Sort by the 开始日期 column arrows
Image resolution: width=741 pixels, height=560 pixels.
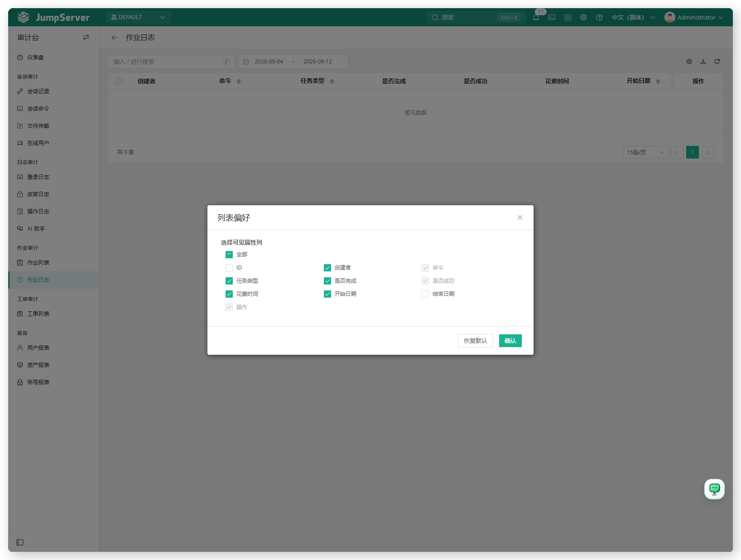[658, 81]
